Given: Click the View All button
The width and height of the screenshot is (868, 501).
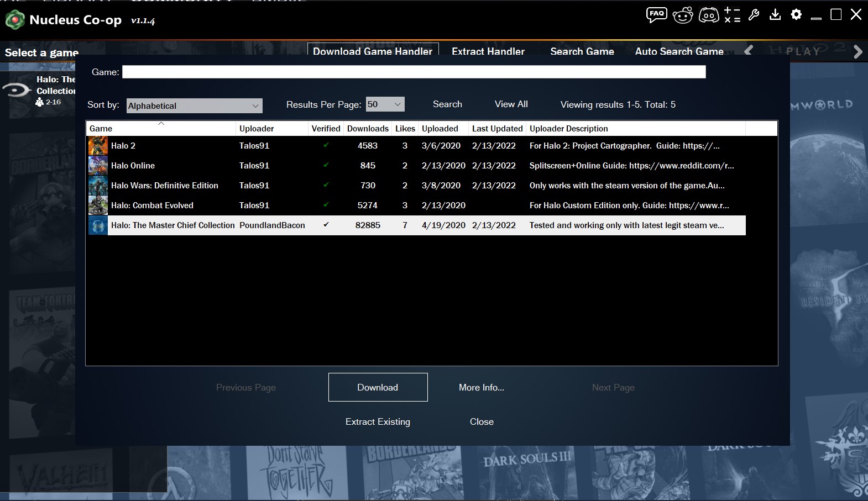Looking at the screenshot, I should (511, 104).
